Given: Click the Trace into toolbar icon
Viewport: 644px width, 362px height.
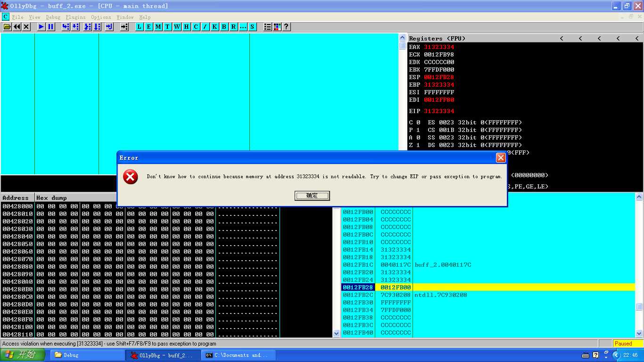Looking at the screenshot, I should click(x=88, y=27).
